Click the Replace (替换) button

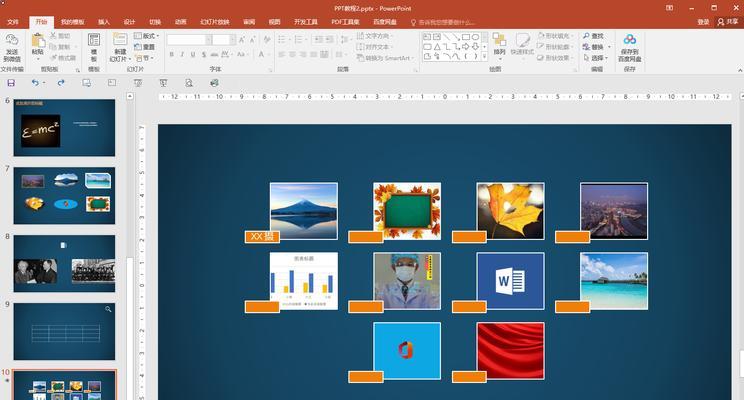pos(593,47)
